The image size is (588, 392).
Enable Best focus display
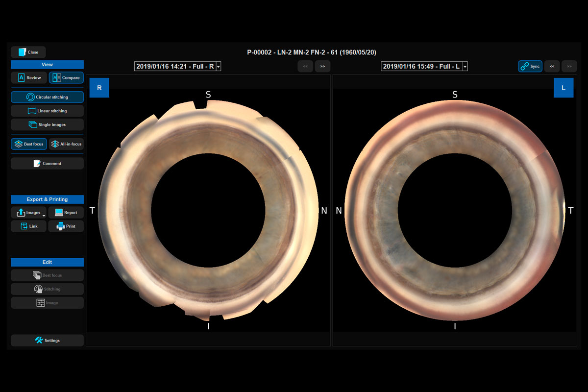(x=29, y=144)
